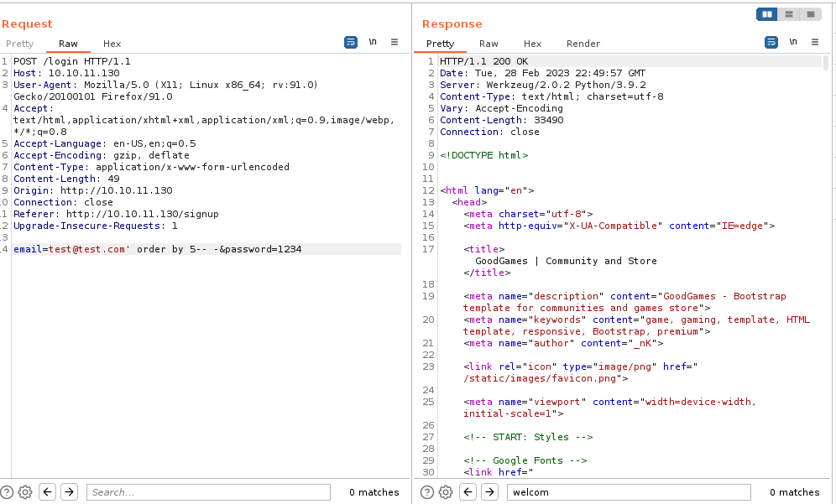Image resolution: width=836 pixels, height=504 pixels.
Task: Click the 'POST /login HTTP/1.1' request line
Action: coord(72,61)
